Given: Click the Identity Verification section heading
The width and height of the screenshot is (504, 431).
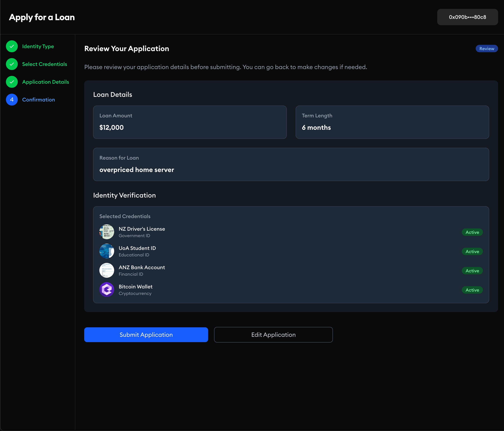Looking at the screenshot, I should click(124, 195).
